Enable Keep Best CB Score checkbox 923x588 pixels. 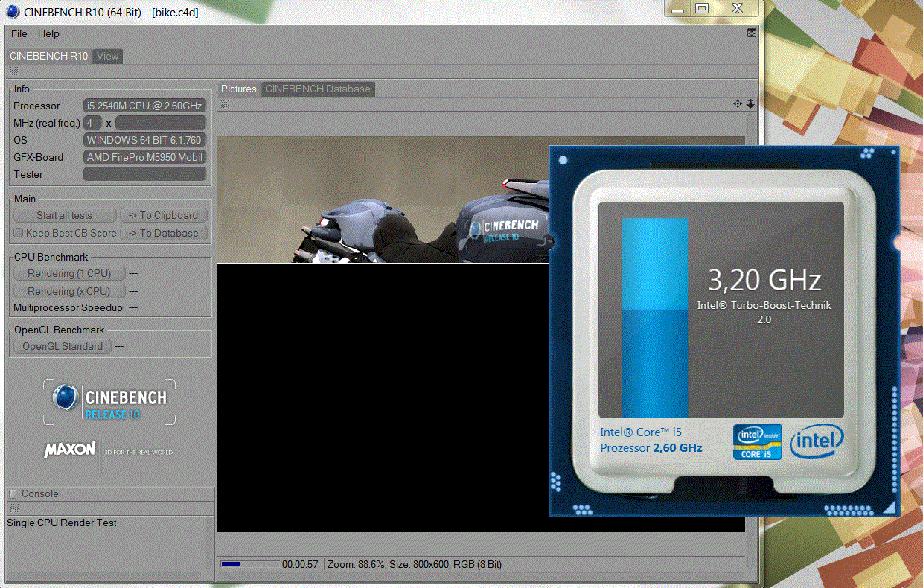[x=19, y=233]
